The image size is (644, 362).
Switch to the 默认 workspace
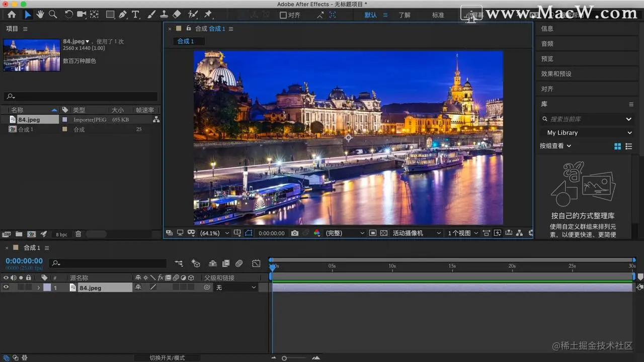(371, 15)
